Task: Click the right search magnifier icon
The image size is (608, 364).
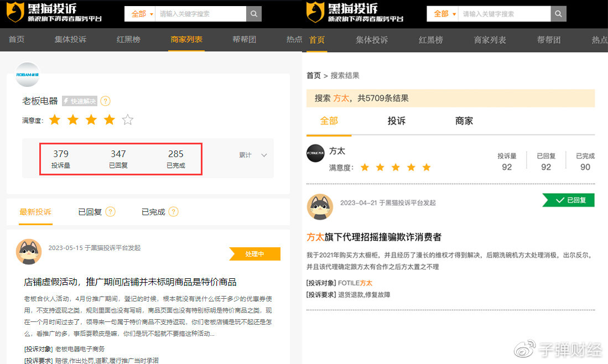Action: coord(558,14)
